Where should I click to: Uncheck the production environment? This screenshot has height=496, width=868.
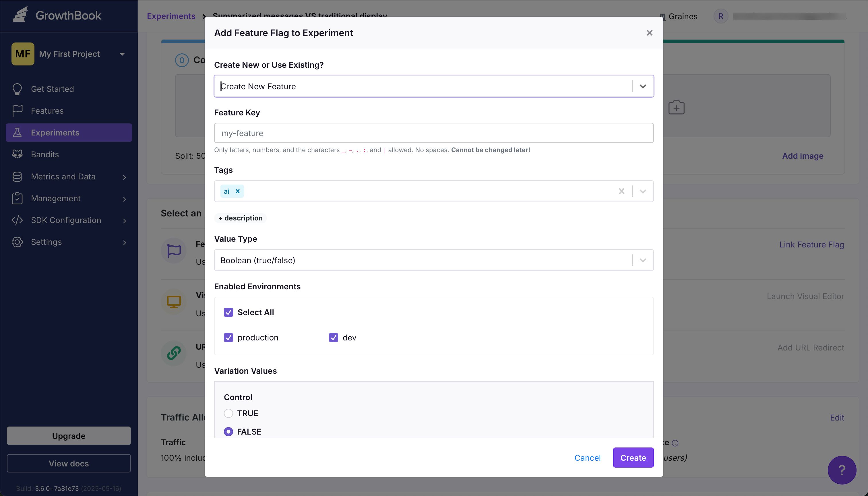click(228, 337)
